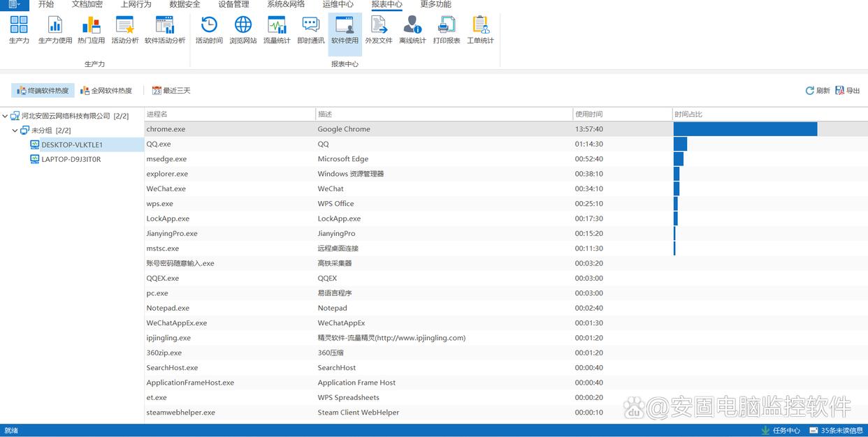Switch to the 数据安全 menu tab
Screen dimensions: 868x437
[x=185, y=4]
